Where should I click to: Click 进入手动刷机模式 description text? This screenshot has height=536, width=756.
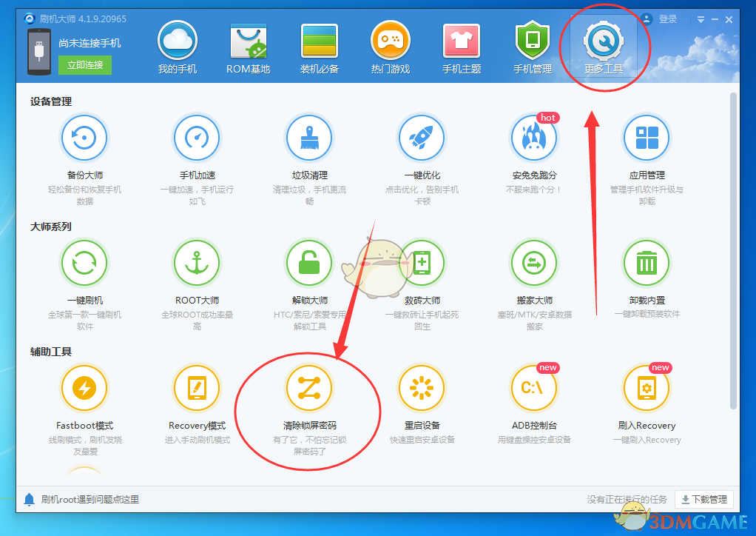(x=197, y=440)
